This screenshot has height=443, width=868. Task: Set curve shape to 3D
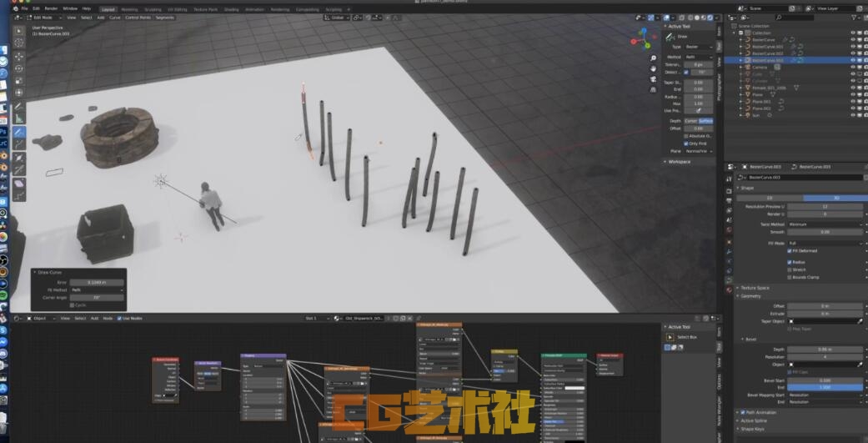coord(835,199)
